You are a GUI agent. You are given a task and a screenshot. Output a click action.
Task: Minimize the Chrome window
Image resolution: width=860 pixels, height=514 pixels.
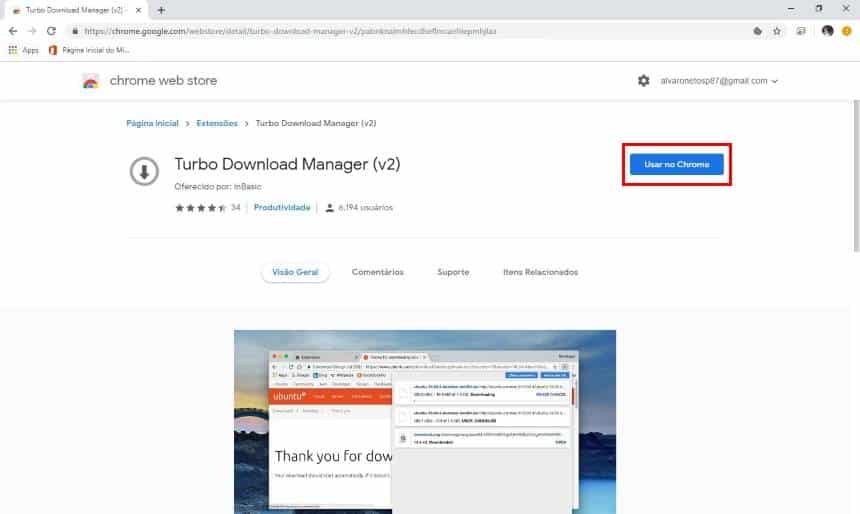click(790, 9)
